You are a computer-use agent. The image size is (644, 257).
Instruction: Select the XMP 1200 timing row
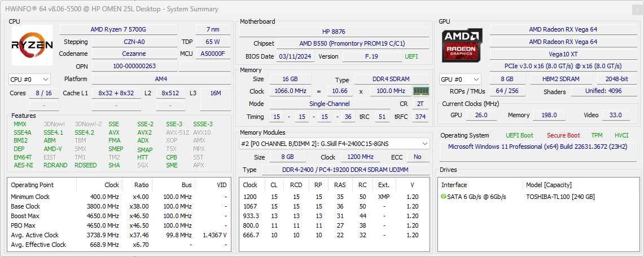(x=334, y=197)
